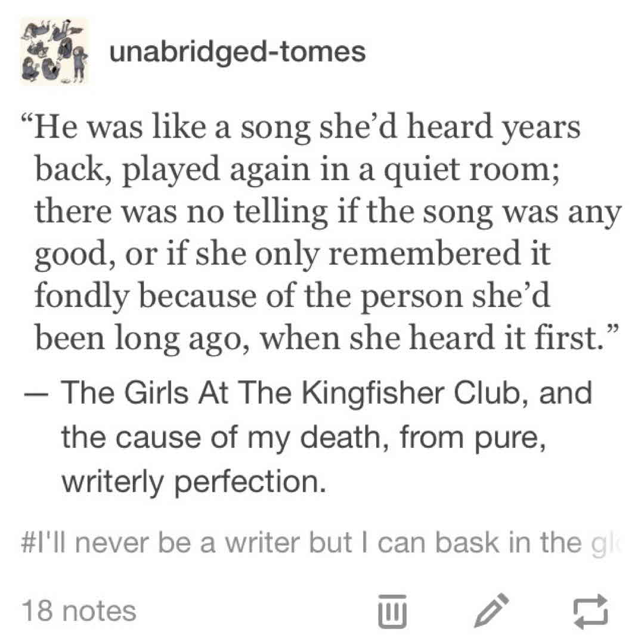Open the unabridged-tomes avatar image

coord(54,51)
